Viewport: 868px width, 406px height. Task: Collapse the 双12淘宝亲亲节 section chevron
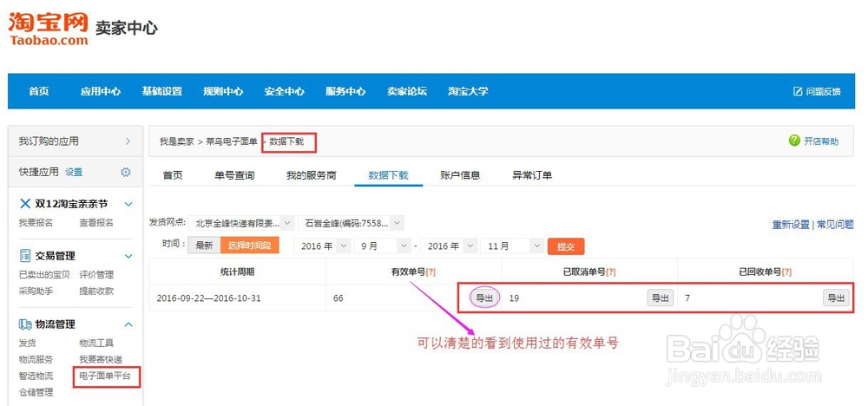tap(128, 204)
